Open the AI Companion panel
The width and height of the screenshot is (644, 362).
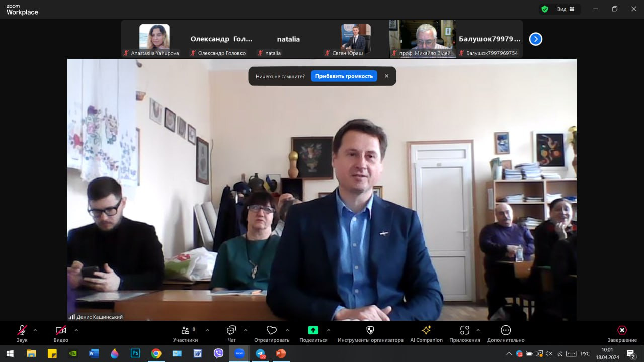point(426,333)
